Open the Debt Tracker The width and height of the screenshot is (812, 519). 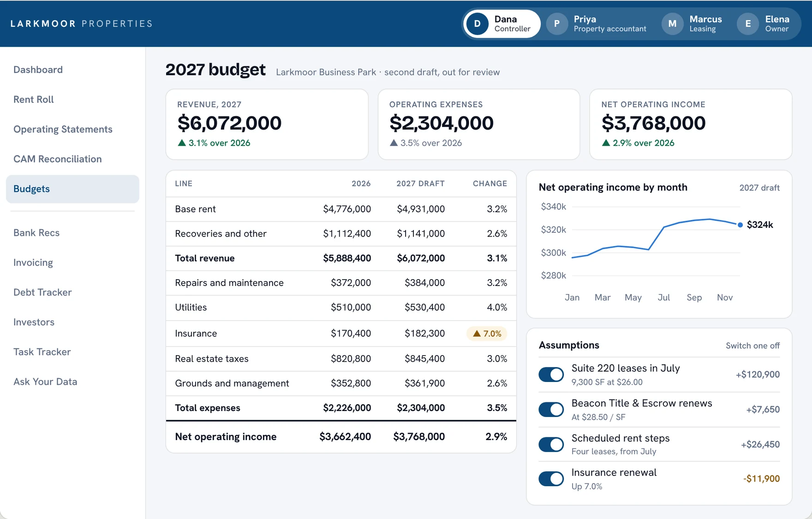(x=72, y=292)
